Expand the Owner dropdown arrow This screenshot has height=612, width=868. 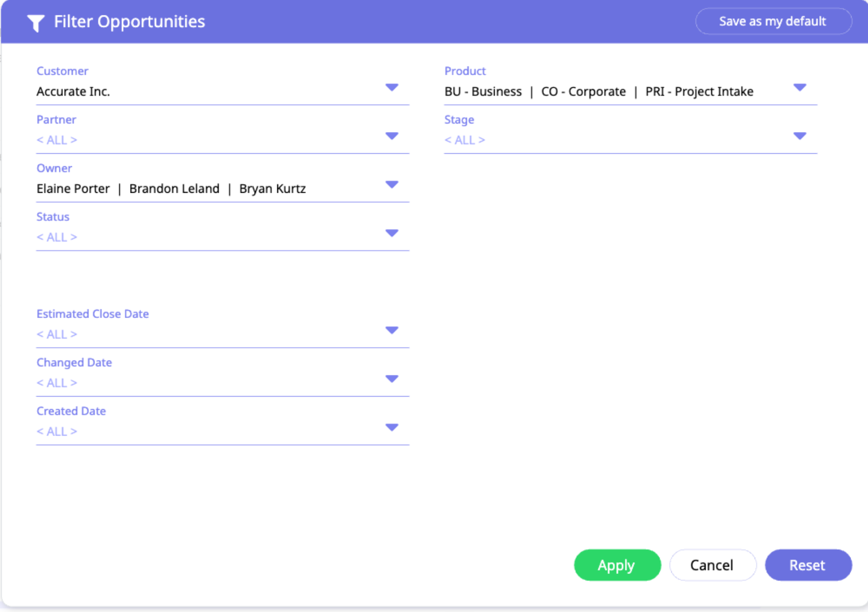(392, 185)
